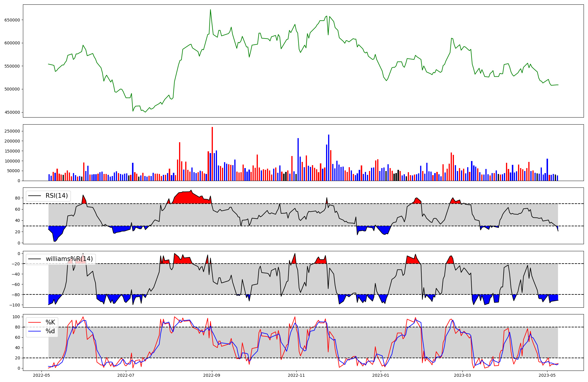588x382 pixels.
Task: Click the highest price peak near 2022-09
Action: coord(211,10)
